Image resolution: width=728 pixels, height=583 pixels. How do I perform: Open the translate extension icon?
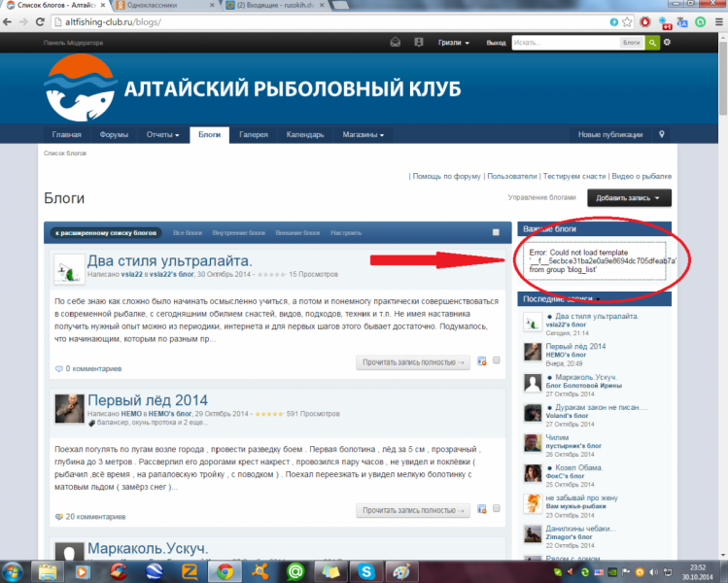pos(682,21)
